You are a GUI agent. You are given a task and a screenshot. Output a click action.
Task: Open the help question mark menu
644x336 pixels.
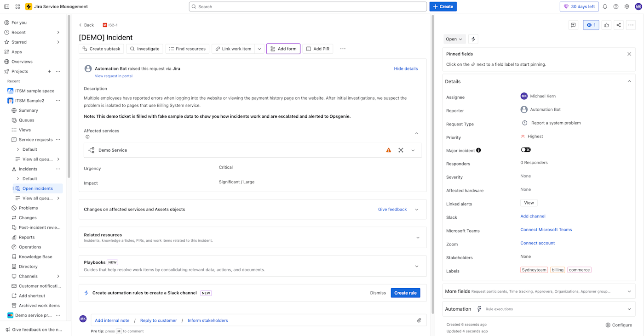coord(616,7)
